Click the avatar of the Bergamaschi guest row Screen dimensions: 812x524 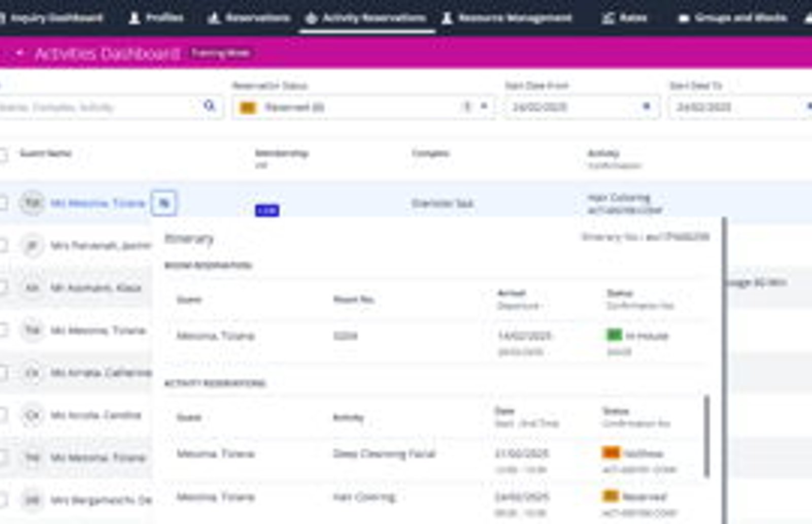[32, 500]
